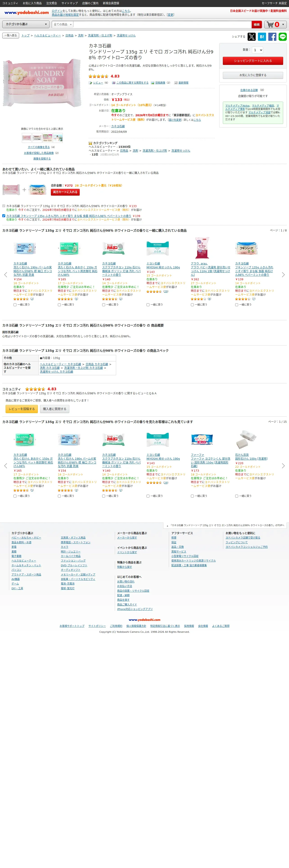
Task: Open マルチメディアAkiba store link
Action: 237,105
